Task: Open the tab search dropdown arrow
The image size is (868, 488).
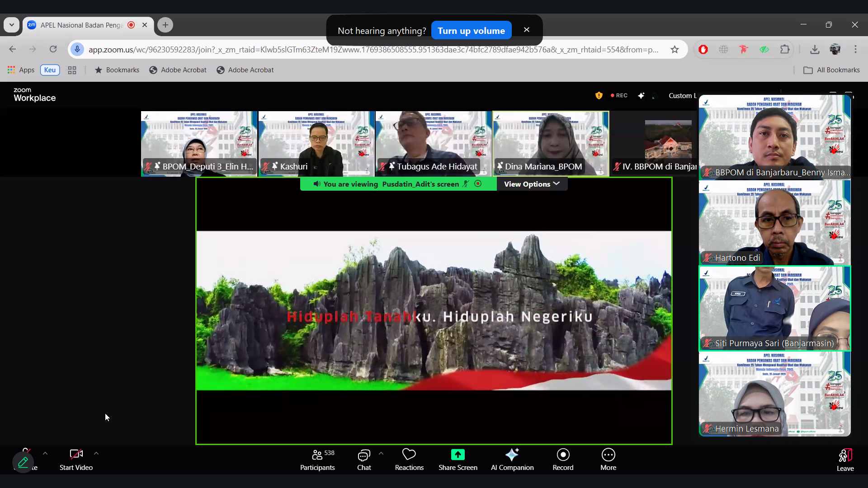Action: tap(12, 25)
